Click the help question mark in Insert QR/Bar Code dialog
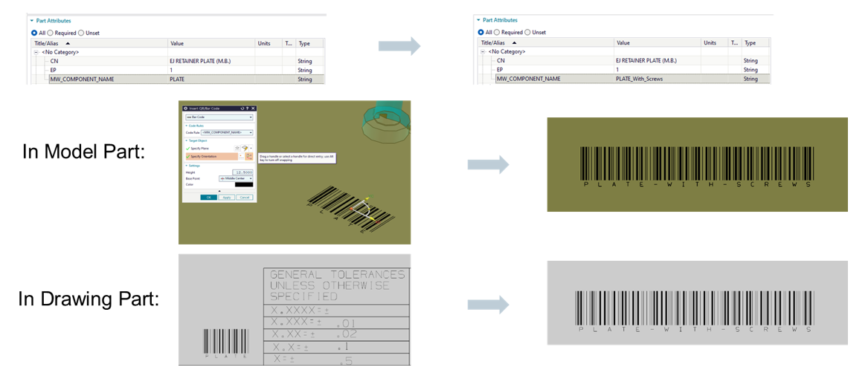The height and width of the screenshot is (373, 868). point(248,108)
